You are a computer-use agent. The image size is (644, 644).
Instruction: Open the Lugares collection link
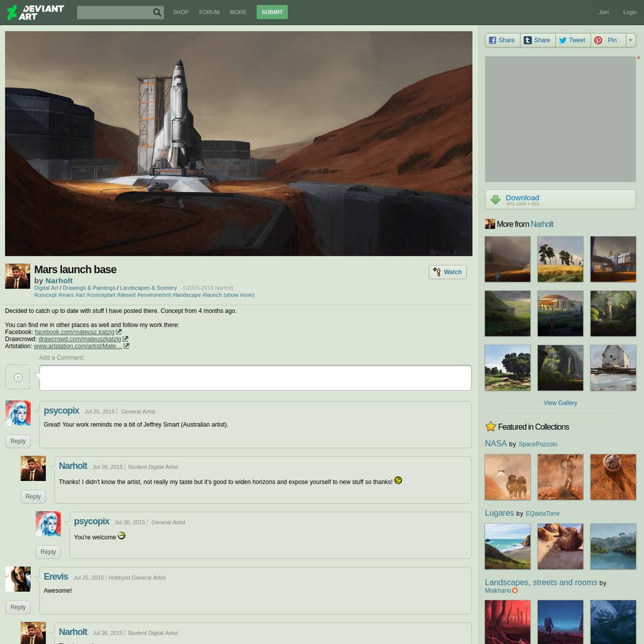click(500, 513)
